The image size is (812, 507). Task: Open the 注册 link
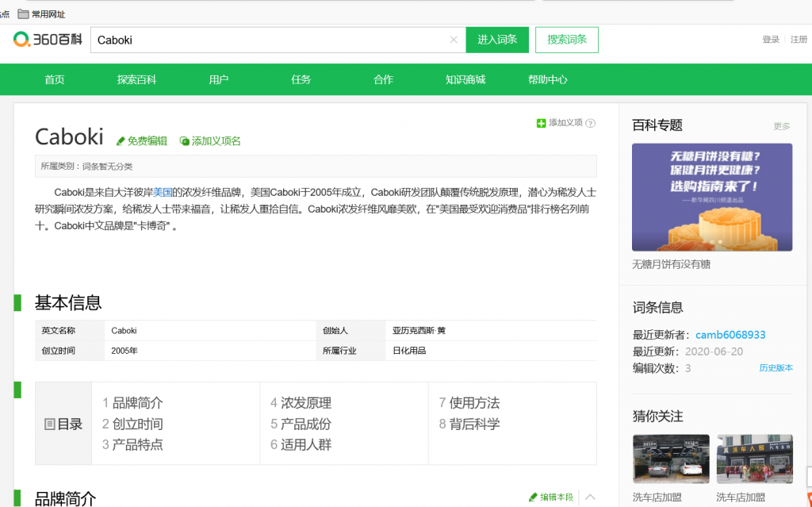[799, 40]
